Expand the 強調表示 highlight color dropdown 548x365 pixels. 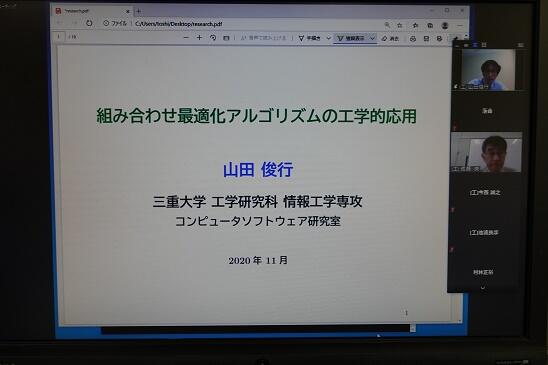[x=373, y=38]
